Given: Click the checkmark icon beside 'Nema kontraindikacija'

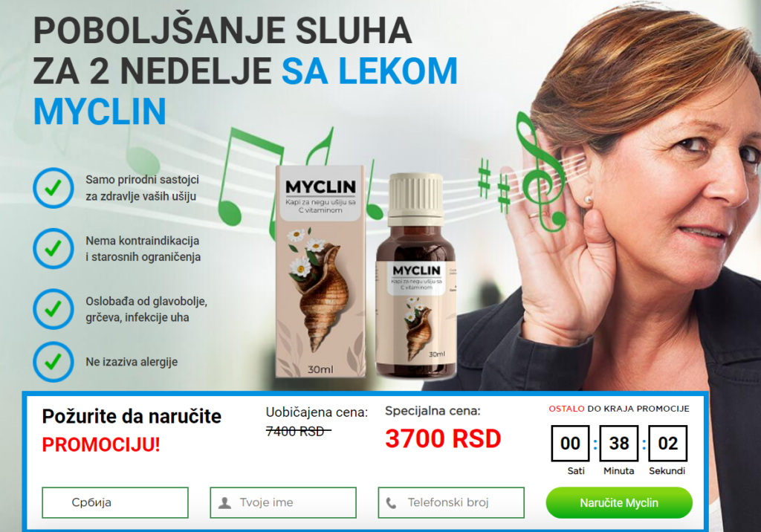Looking at the screenshot, I should 54,248.
